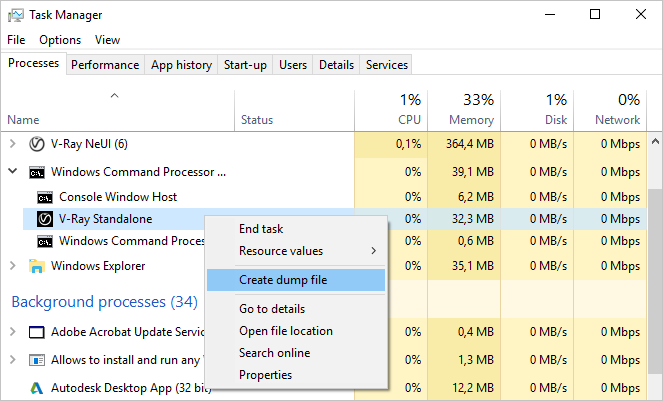Open the Resource values submenu arrow
The image size is (663, 401).
[373, 251]
